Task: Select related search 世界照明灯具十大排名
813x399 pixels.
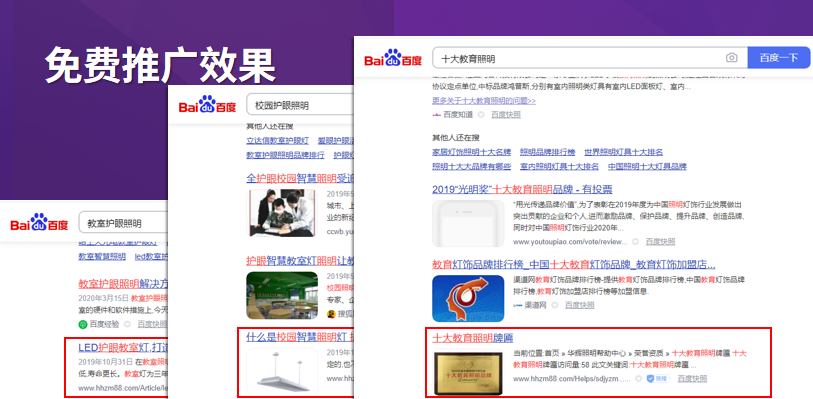Action: click(623, 152)
